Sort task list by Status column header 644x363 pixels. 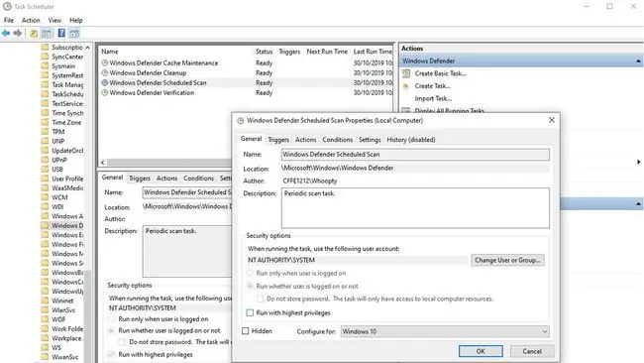pyautogui.click(x=265, y=52)
